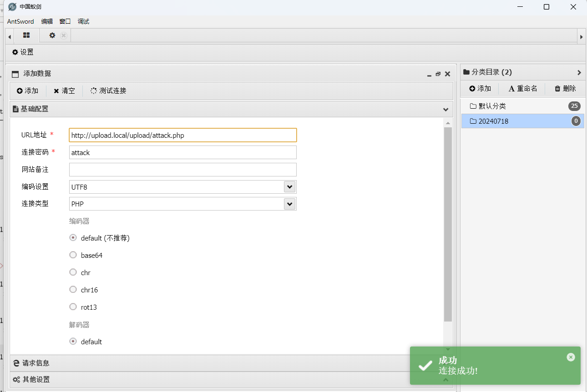Collapse the 分类目录 panel with its arrow
587x392 pixels.
pyautogui.click(x=579, y=72)
